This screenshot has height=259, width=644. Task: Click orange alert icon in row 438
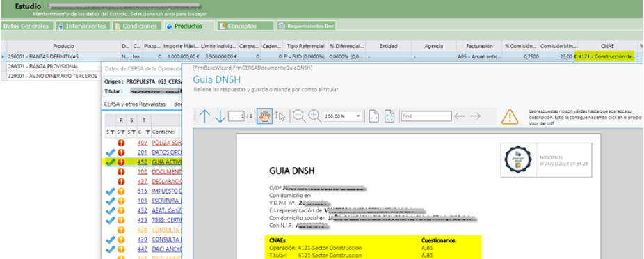tap(121, 229)
